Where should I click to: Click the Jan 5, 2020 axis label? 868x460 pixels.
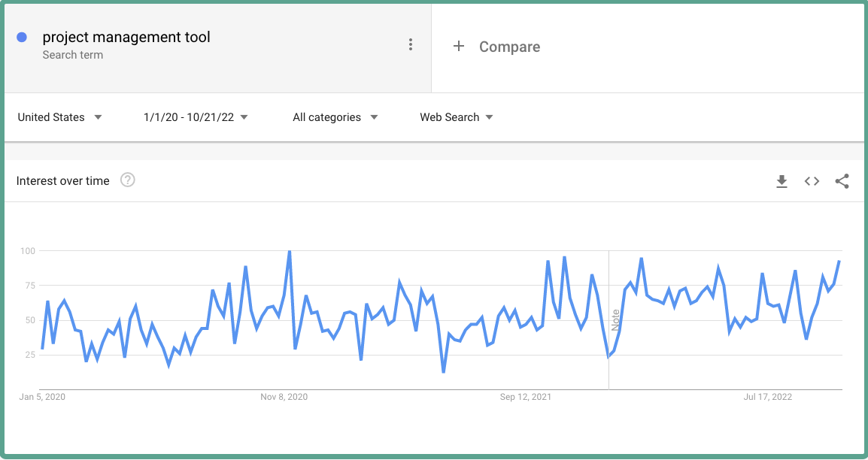tap(42, 397)
